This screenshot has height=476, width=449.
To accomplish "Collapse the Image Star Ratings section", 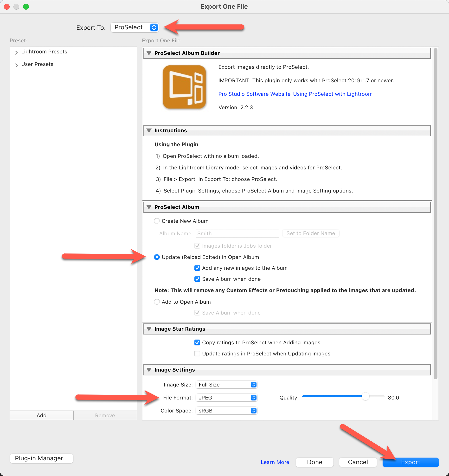I will pyautogui.click(x=149, y=329).
